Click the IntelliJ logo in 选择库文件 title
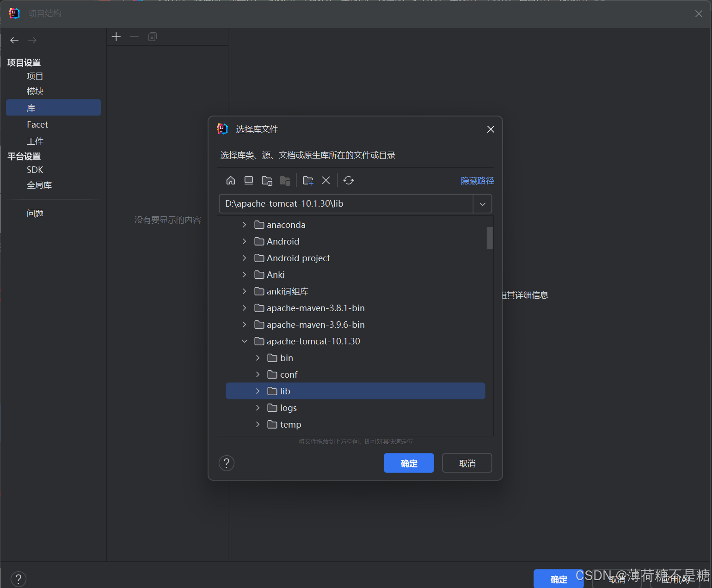The image size is (712, 588). 222,129
